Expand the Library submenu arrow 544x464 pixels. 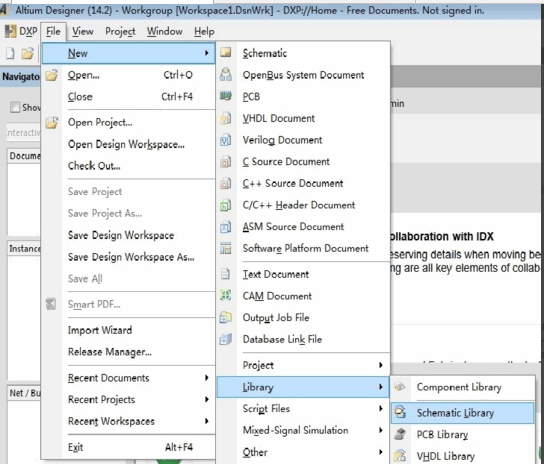pos(381,386)
